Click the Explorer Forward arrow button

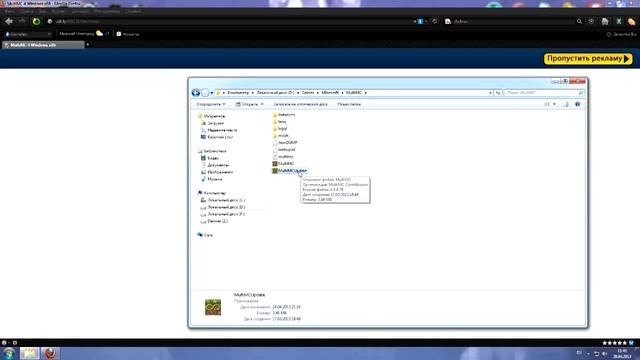click(205, 93)
